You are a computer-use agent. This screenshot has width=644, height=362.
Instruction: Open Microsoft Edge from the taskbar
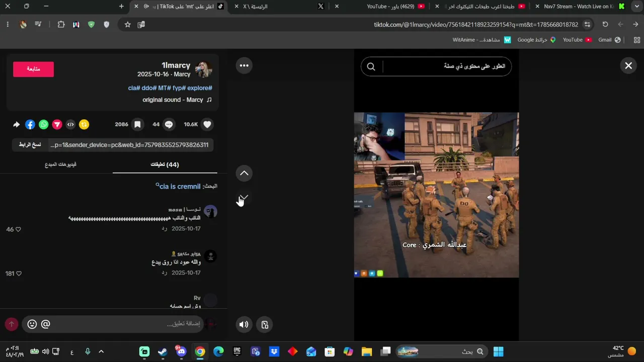point(218,352)
